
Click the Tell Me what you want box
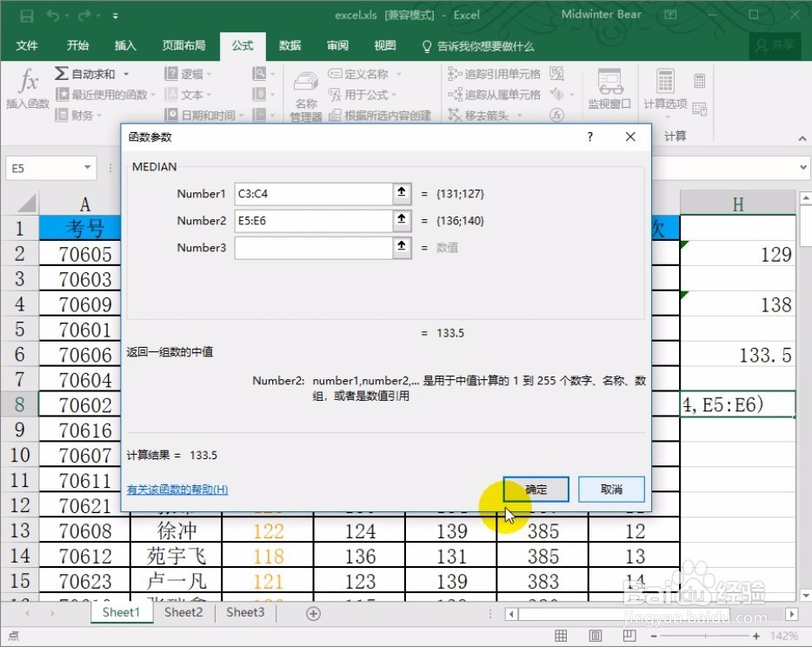pyautogui.click(x=478, y=47)
